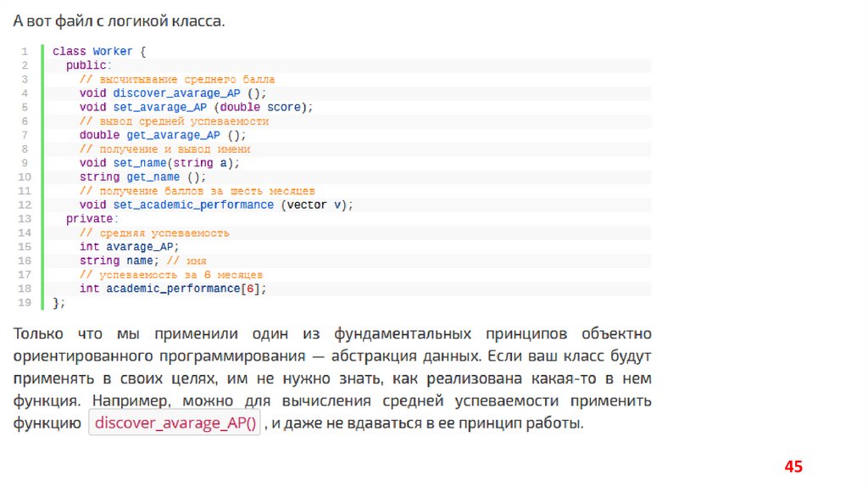Click code line 'class Worker {'

click(99, 52)
